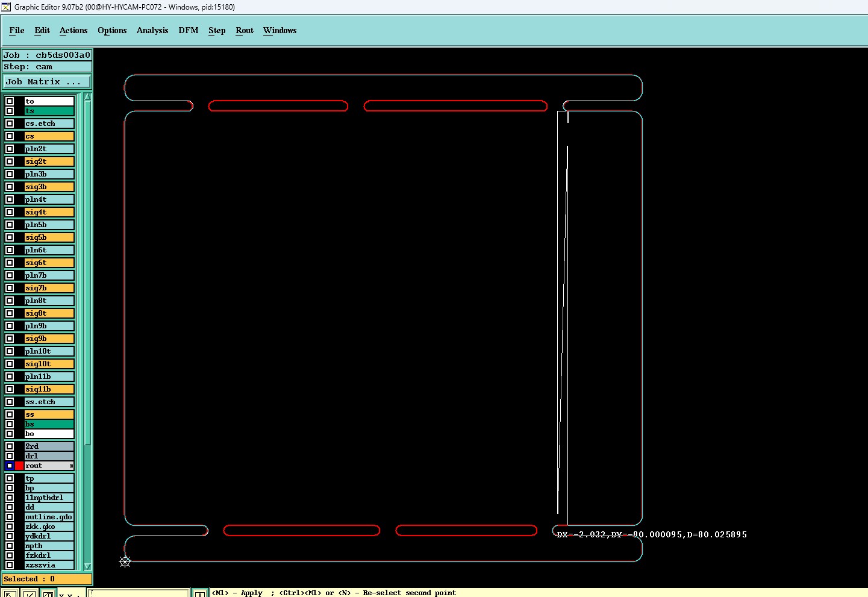Open the Options menu
This screenshot has height=597, width=868.
pyautogui.click(x=112, y=30)
